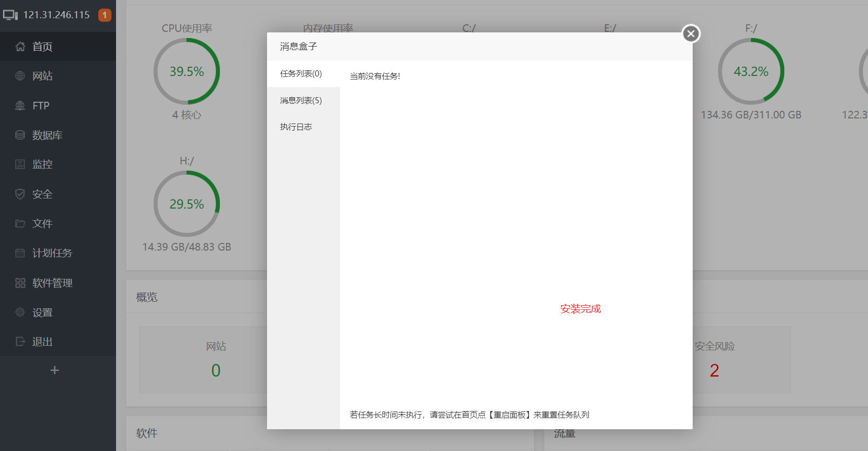Click the 134.36 GB/311.00 GB label

tap(751, 115)
